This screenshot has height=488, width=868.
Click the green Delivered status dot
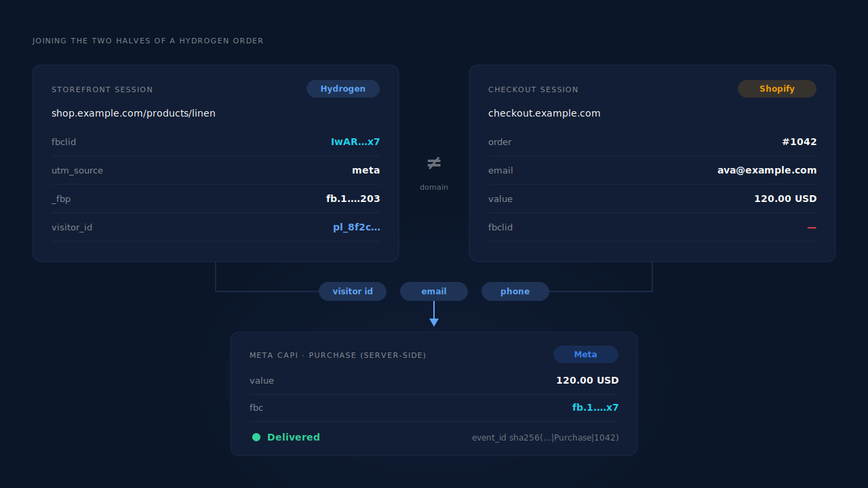(256, 437)
